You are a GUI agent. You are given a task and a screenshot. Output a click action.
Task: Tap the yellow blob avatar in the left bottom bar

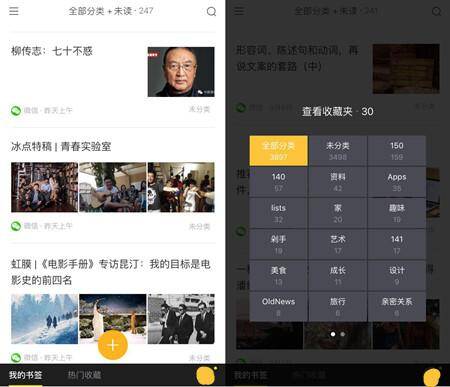pos(206,375)
